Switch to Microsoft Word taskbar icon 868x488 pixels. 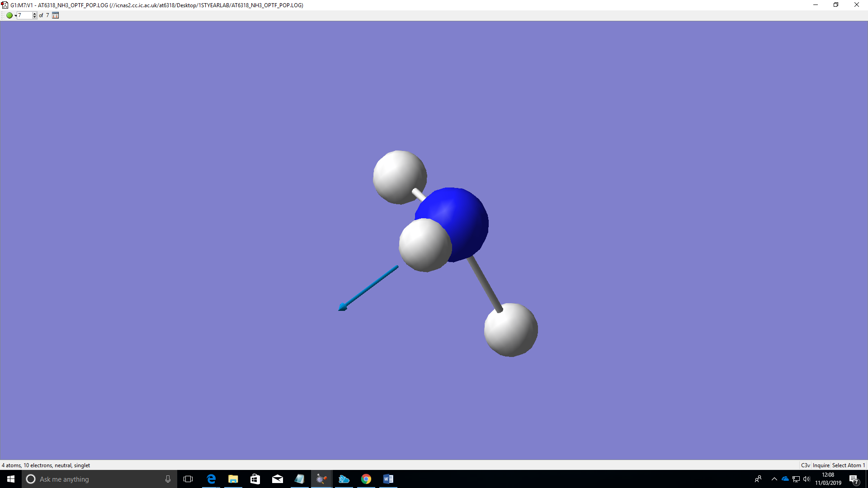(388, 479)
